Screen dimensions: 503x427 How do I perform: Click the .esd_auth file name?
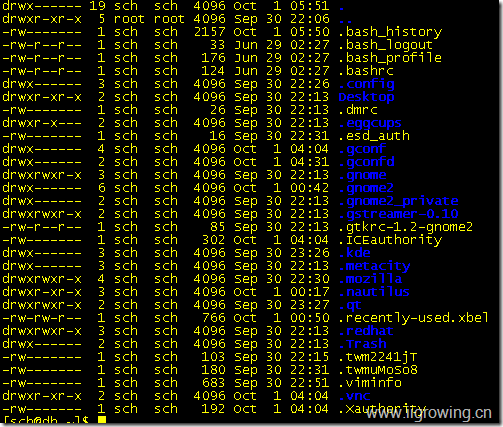tap(374, 136)
